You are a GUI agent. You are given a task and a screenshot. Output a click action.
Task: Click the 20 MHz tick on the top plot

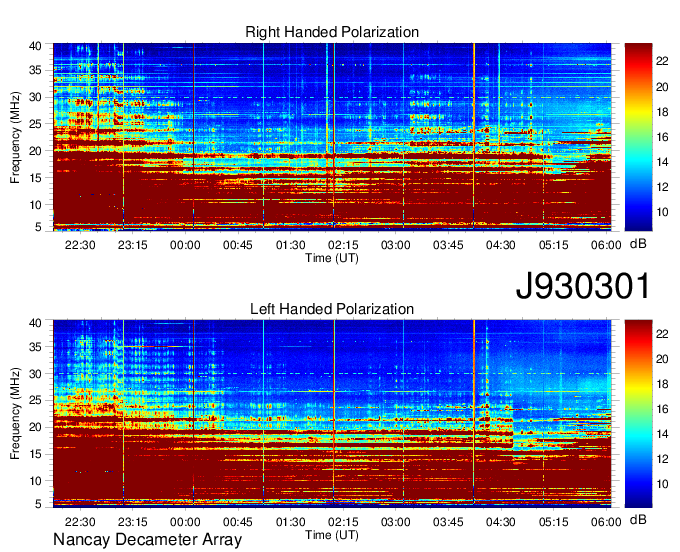pyautogui.click(x=35, y=151)
